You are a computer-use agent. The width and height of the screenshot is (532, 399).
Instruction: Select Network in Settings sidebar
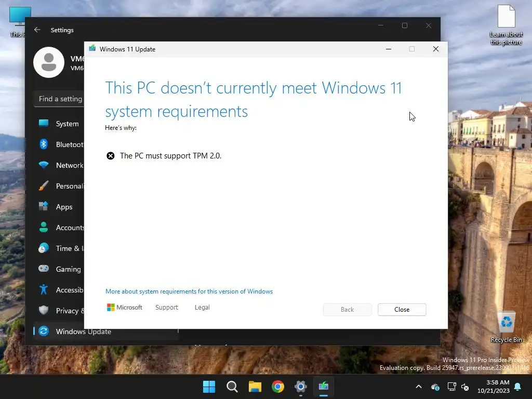click(59, 165)
